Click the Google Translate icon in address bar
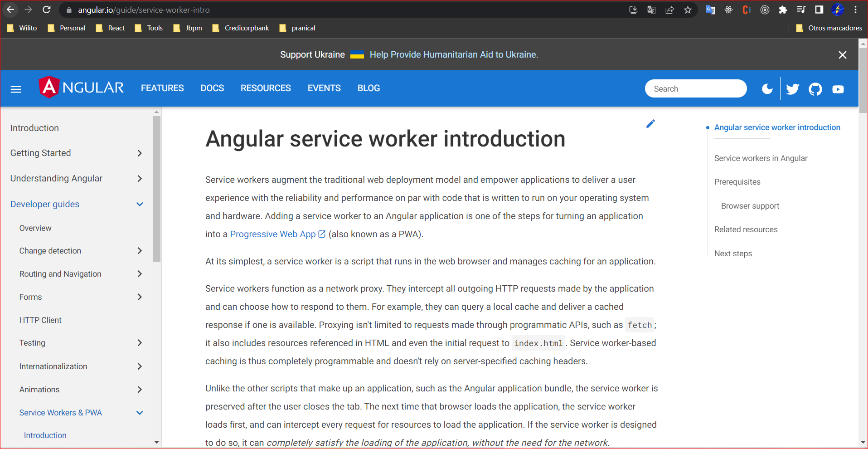 (x=651, y=10)
